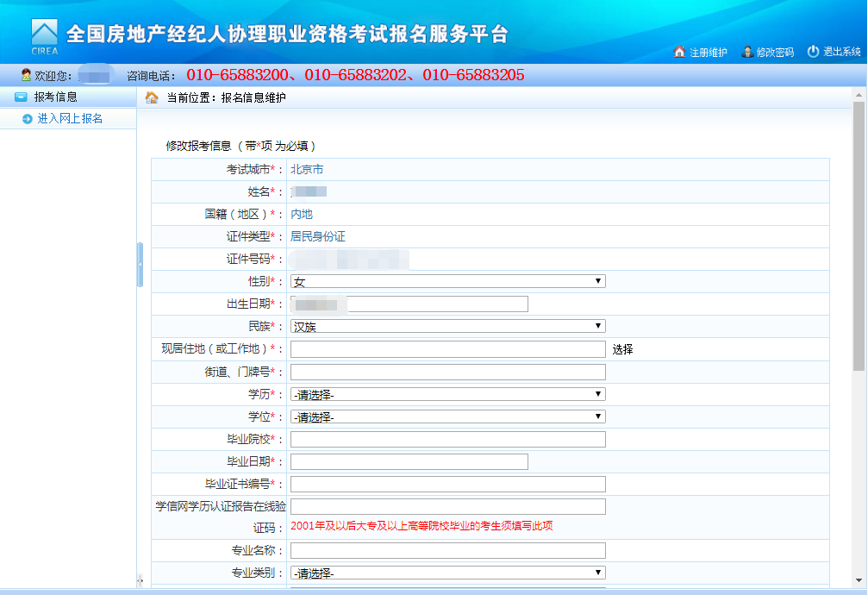Click the arrow icon beside 进入网上报名
The image size is (868, 595).
[x=28, y=119]
